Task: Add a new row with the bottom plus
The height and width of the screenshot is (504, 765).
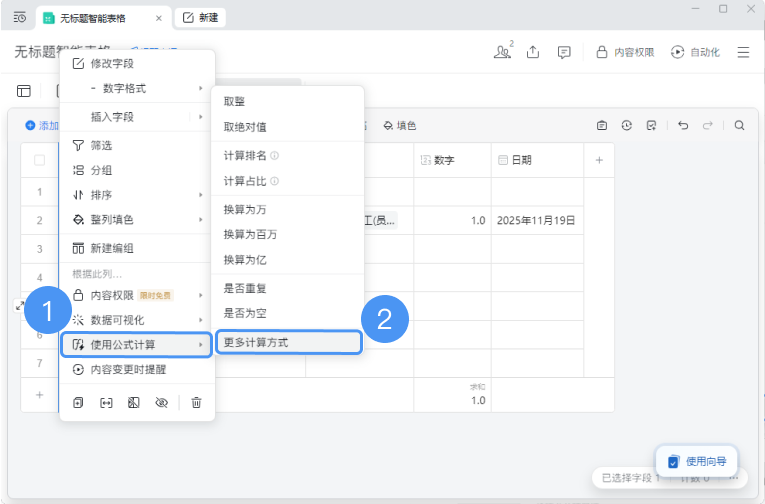Action: point(40,395)
